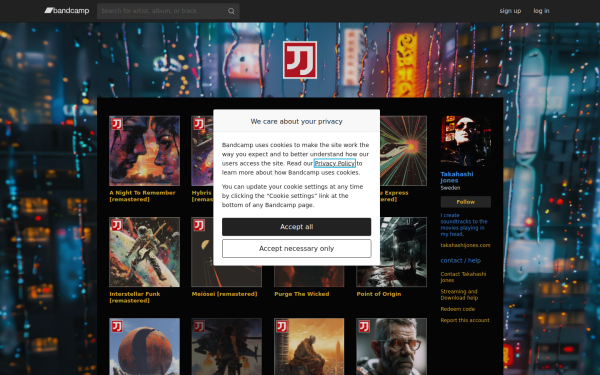Choose Accept necessary only
This screenshot has width=600, height=375.
(297, 249)
